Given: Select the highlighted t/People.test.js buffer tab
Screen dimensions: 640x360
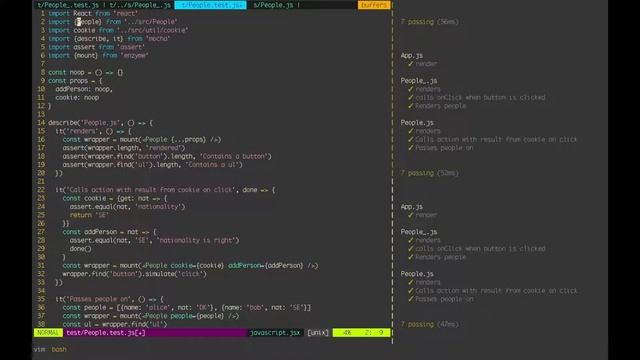Looking at the screenshot, I should 211,5.
